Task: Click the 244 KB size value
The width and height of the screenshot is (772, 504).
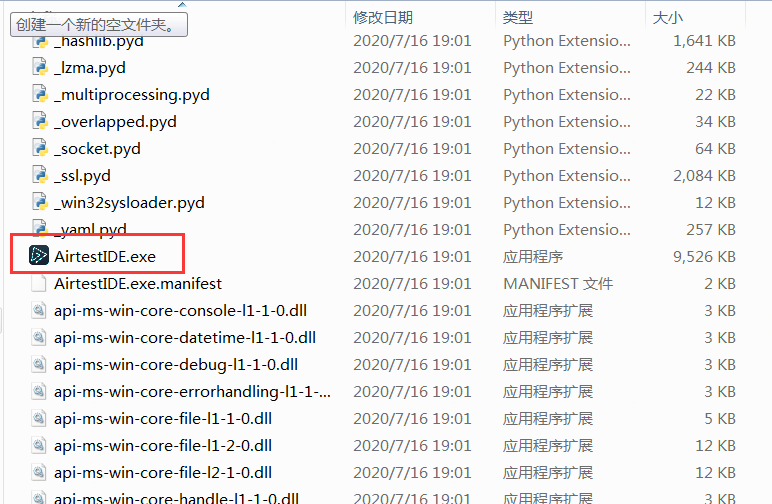Action: [x=711, y=67]
